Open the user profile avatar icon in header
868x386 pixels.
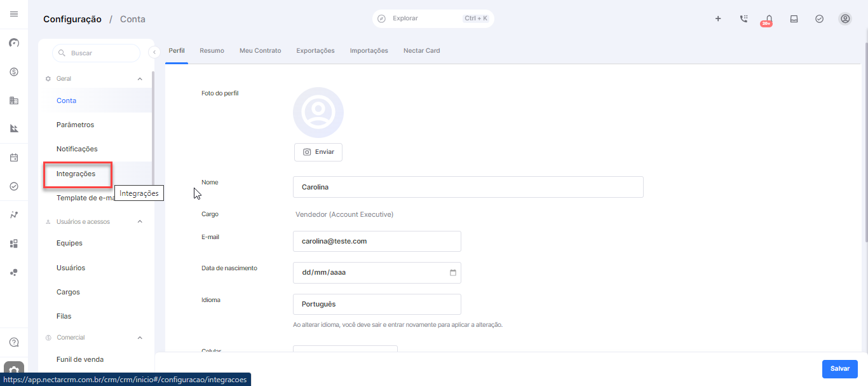pyautogui.click(x=845, y=19)
